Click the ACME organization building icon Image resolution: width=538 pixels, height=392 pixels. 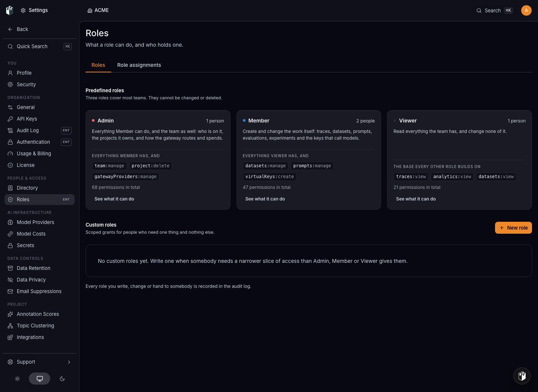[90, 10]
